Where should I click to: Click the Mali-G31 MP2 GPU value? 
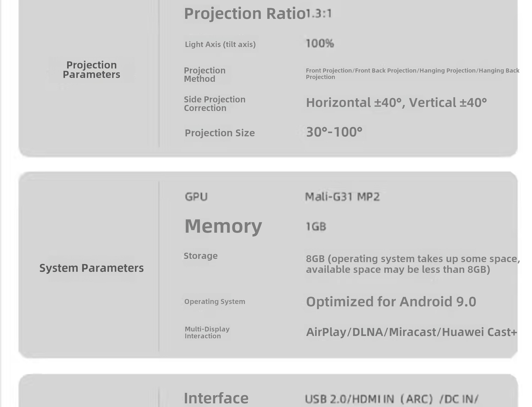pos(342,197)
